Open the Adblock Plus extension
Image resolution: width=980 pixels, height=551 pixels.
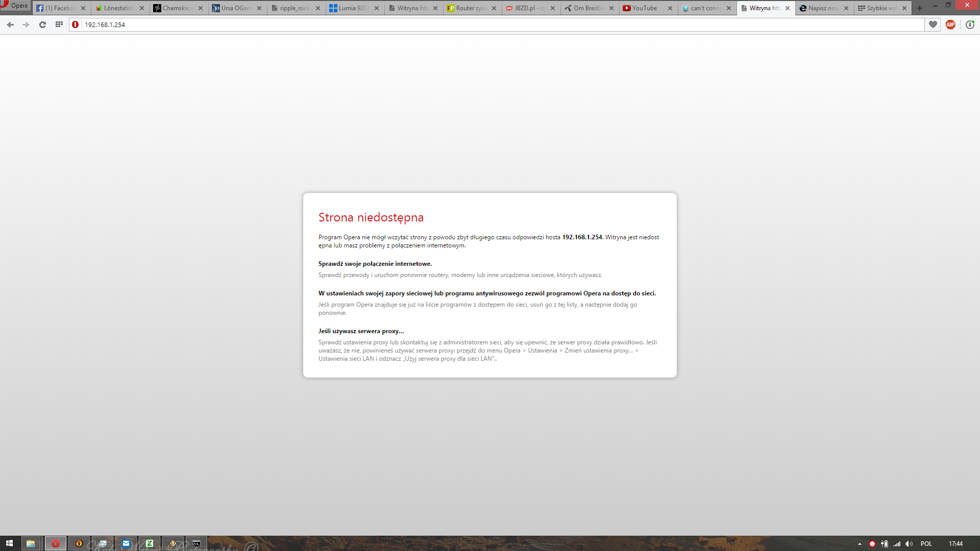[x=950, y=24]
